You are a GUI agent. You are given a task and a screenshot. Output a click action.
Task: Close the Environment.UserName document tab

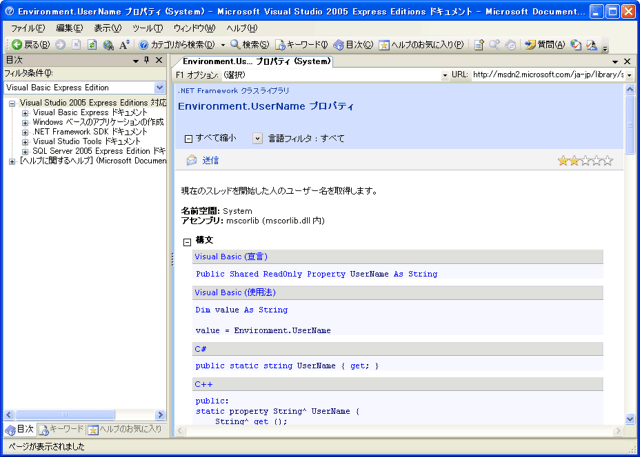(x=627, y=62)
